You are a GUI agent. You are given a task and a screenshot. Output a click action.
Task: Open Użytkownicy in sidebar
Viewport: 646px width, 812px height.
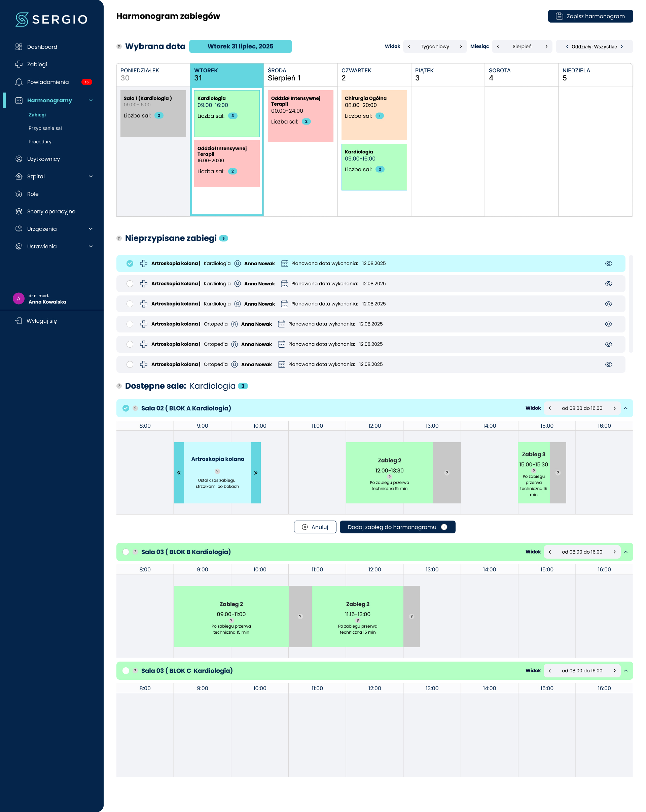(43, 158)
